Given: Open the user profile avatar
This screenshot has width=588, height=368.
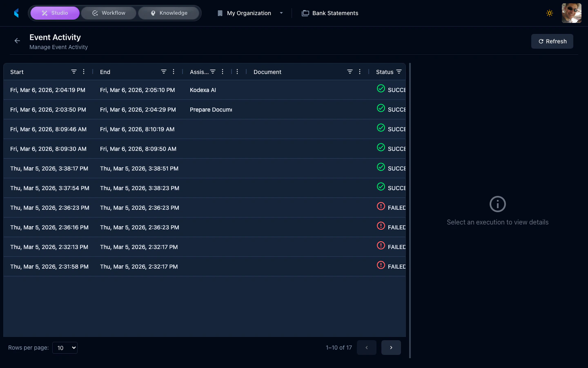Looking at the screenshot, I should (571, 13).
